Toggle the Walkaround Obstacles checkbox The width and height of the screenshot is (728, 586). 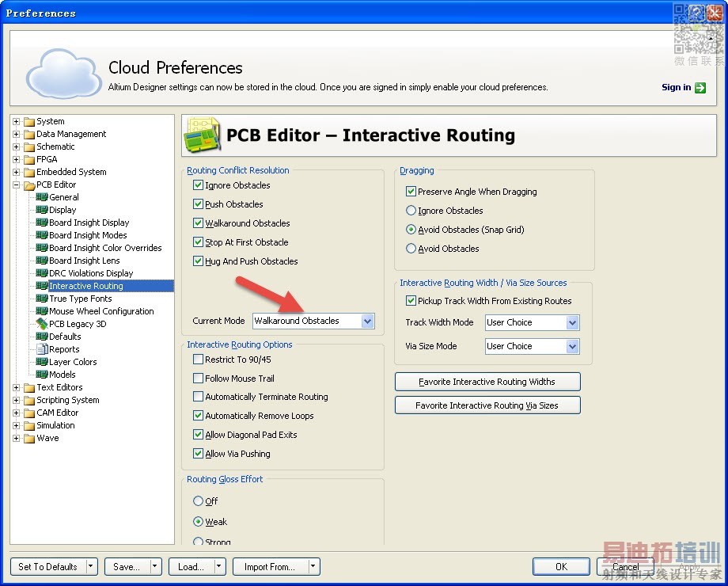[x=199, y=223]
